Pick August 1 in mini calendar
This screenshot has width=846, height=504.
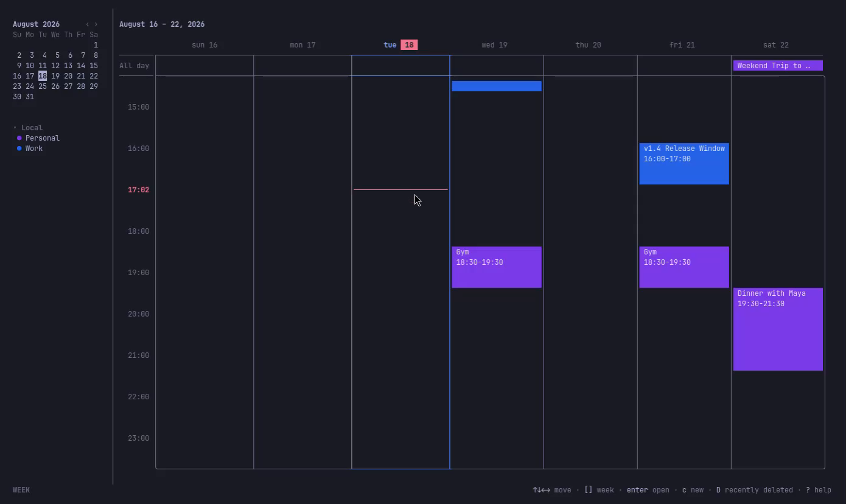click(96, 45)
